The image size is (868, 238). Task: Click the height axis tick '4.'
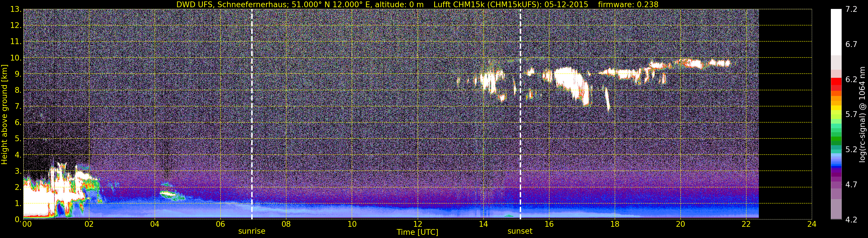18,155
